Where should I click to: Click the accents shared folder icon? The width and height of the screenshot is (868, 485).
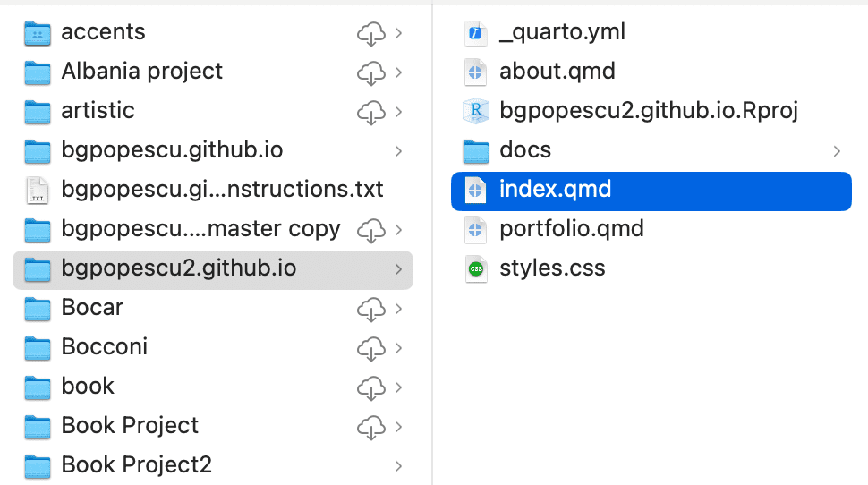(38, 33)
